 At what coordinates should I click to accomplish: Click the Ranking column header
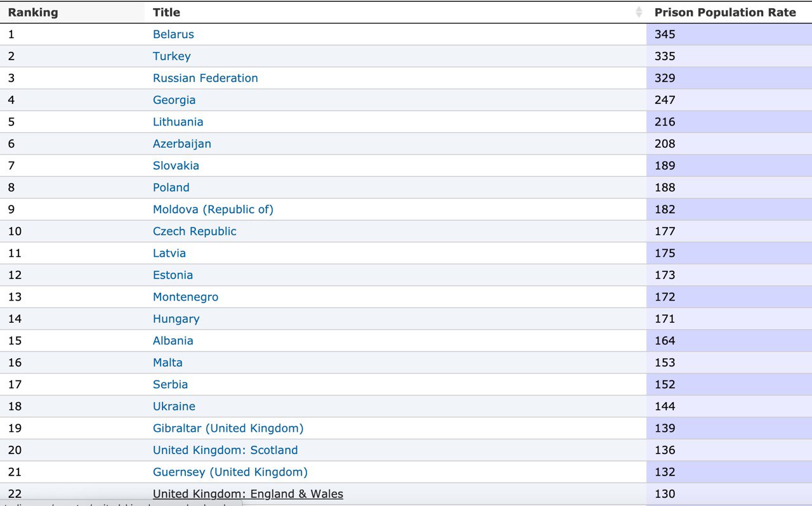pyautogui.click(x=33, y=12)
